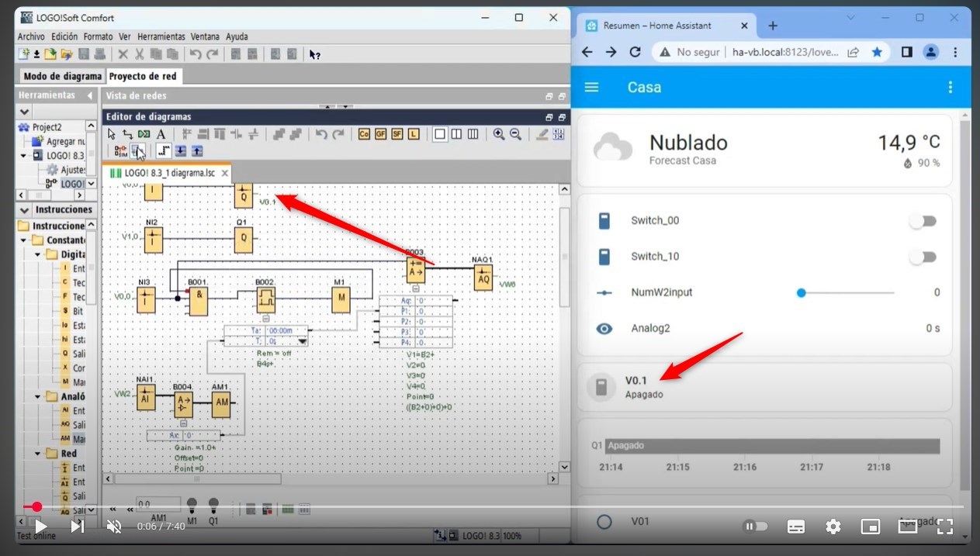980x556 pixels.
Task: Click the context help pointer icon
Action: click(x=314, y=54)
